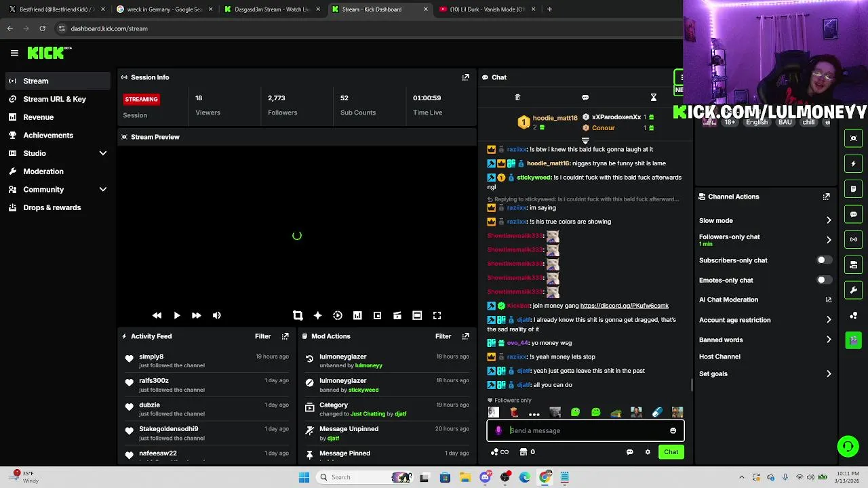
Task: Switch to the Dasgasd3m Stream browser tab
Action: coord(272,9)
